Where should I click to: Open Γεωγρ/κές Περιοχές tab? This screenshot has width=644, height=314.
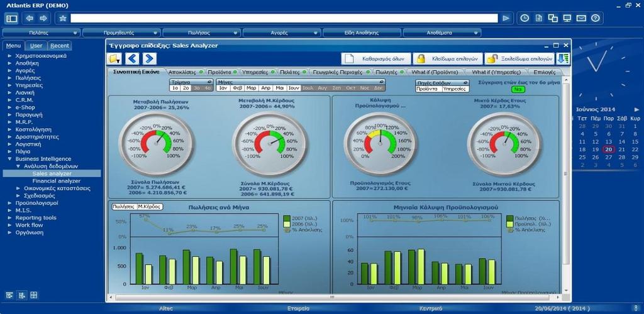340,72
